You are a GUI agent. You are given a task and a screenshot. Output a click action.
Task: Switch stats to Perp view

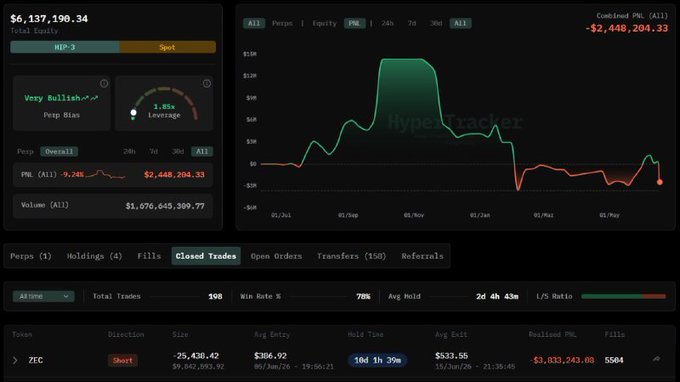[25, 151]
